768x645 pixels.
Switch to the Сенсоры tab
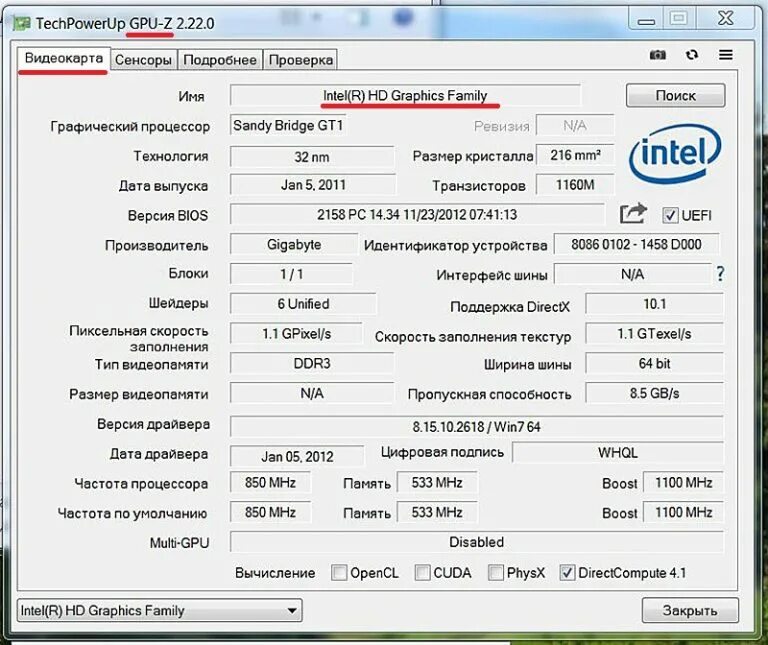point(144,60)
